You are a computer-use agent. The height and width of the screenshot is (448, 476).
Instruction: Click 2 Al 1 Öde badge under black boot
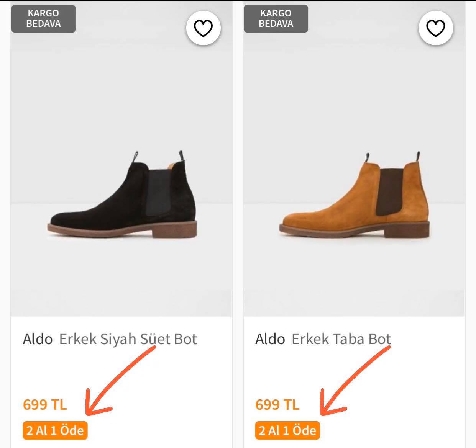click(55, 430)
